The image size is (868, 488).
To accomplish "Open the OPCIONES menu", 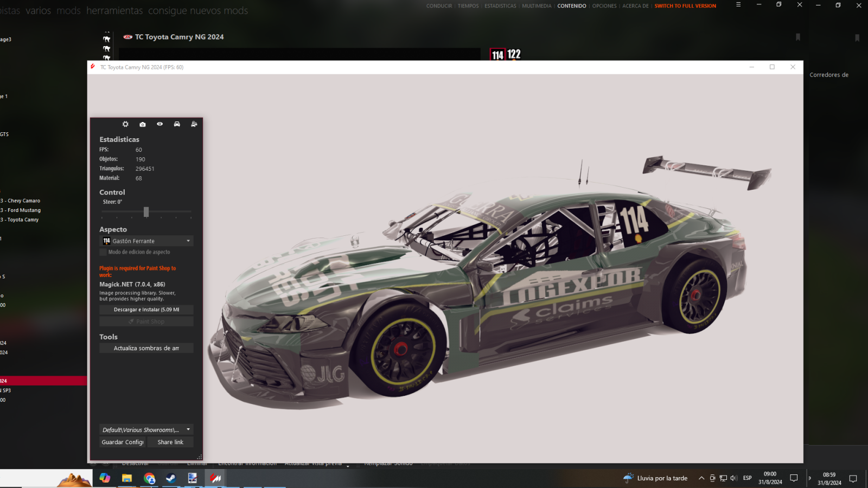I will pos(604,6).
